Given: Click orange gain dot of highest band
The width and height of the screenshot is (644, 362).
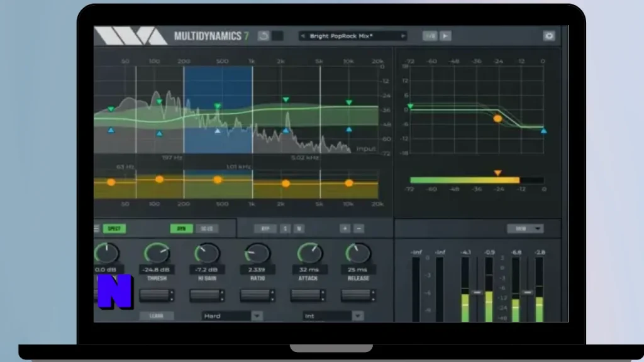Looking at the screenshot, I should (x=348, y=183).
